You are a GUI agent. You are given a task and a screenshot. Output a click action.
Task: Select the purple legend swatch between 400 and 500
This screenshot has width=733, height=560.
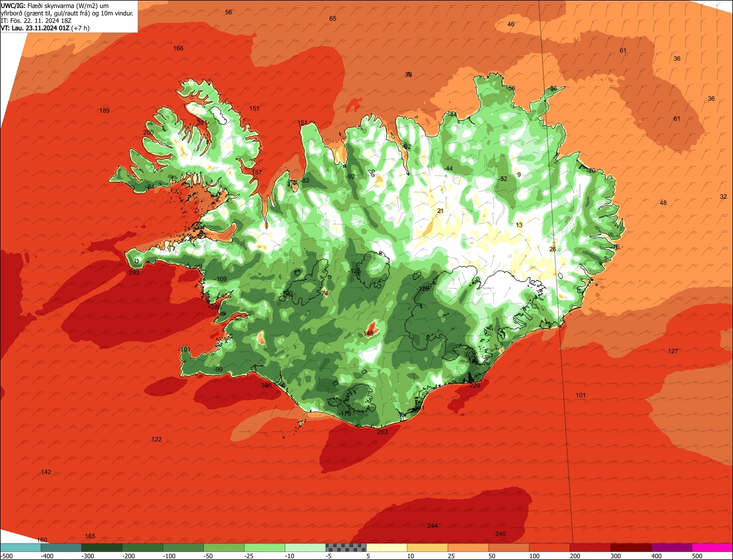click(671, 547)
